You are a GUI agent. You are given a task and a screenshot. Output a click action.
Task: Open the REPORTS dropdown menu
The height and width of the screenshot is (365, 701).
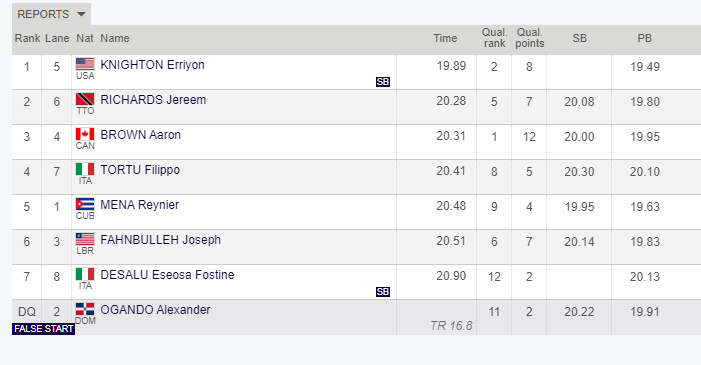(x=51, y=14)
